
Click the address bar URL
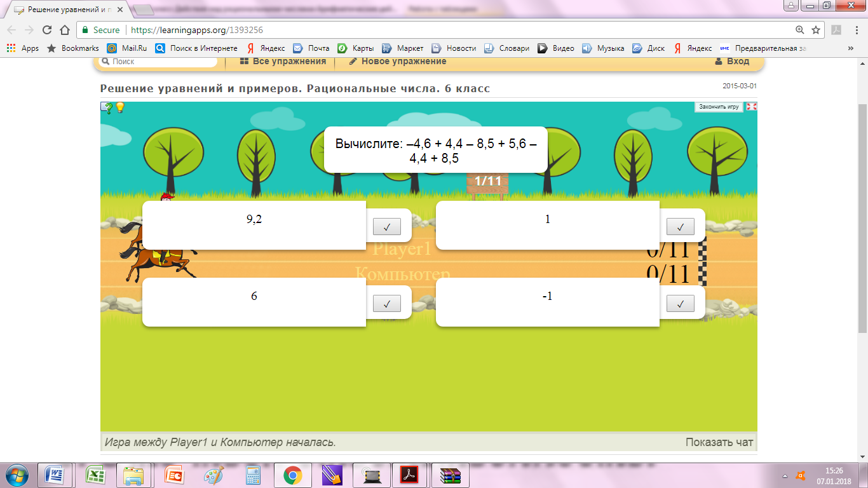coord(196,30)
